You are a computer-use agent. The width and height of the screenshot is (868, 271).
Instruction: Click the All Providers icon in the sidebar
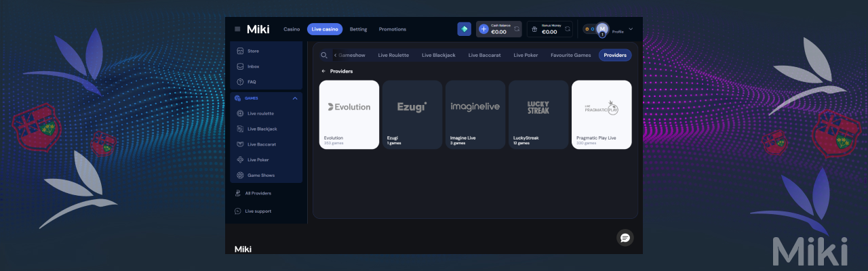pos(237,193)
